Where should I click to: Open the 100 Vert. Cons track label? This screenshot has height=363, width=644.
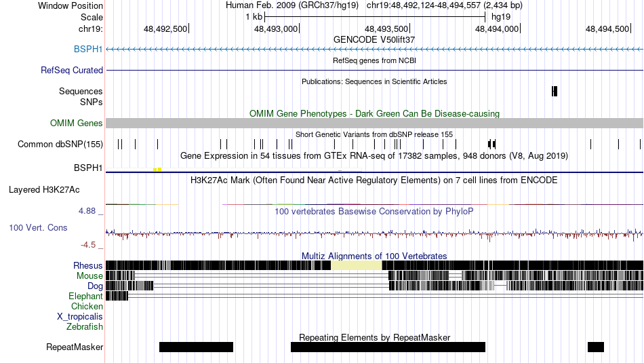[x=38, y=228]
